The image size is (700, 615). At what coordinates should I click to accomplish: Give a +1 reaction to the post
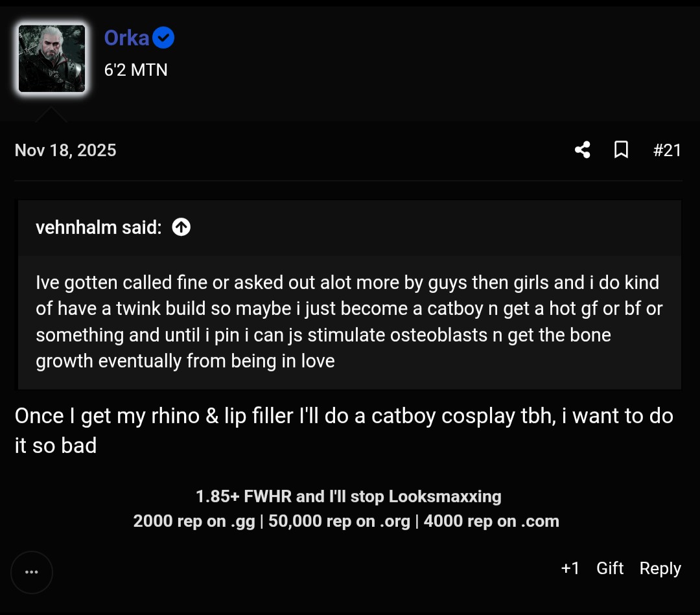pos(570,568)
